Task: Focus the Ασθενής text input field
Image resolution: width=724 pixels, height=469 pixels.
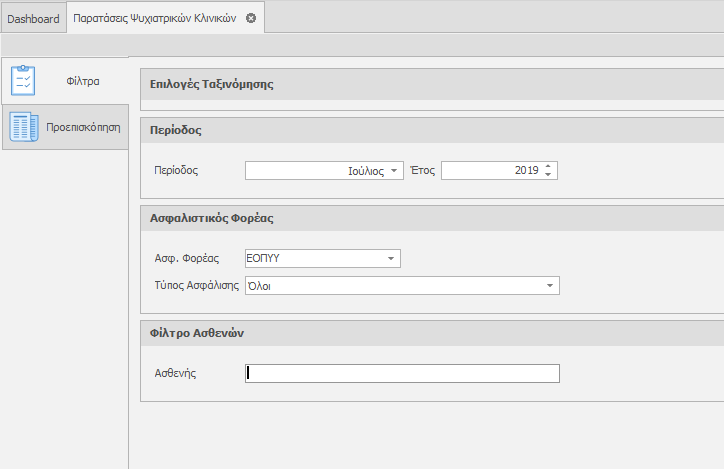Action: point(402,373)
